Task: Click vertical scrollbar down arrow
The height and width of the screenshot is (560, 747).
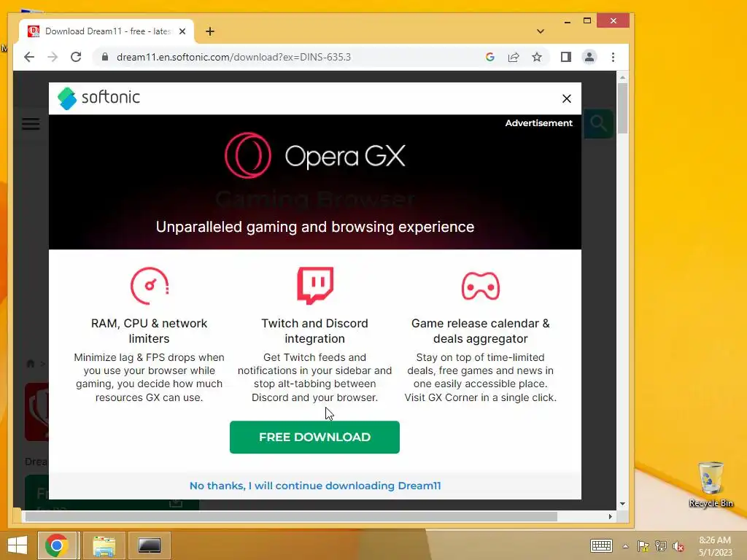Action: pyautogui.click(x=623, y=504)
